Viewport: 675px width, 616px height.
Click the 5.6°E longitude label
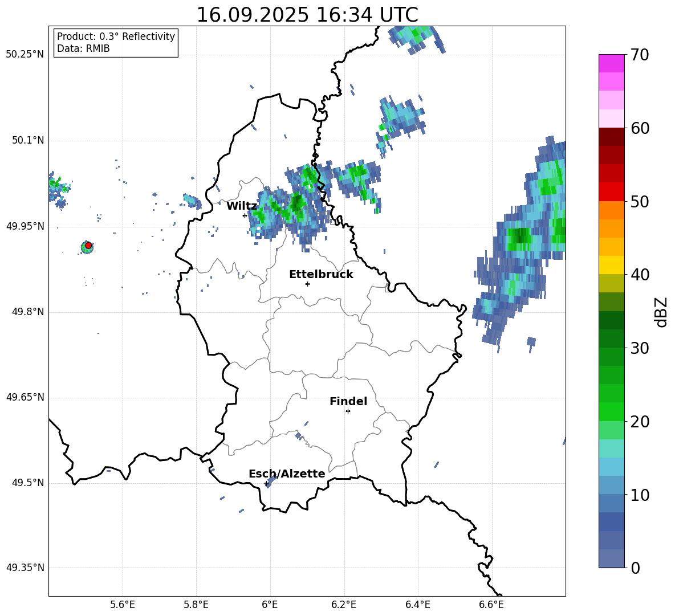click(x=123, y=605)
